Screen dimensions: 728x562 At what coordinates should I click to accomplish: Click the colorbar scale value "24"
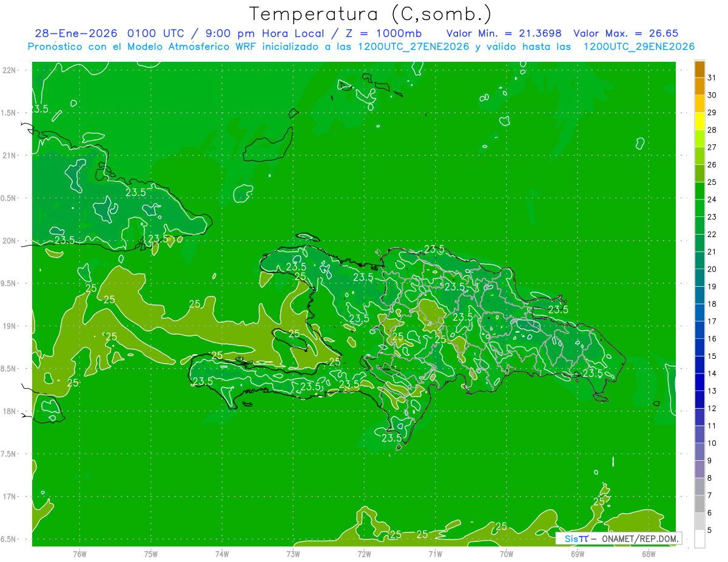(x=712, y=199)
